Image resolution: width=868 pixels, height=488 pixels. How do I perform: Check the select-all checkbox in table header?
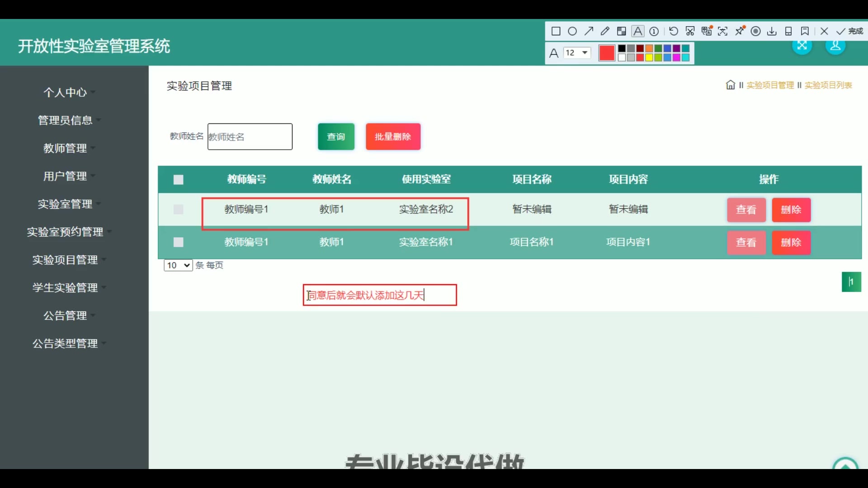point(179,180)
